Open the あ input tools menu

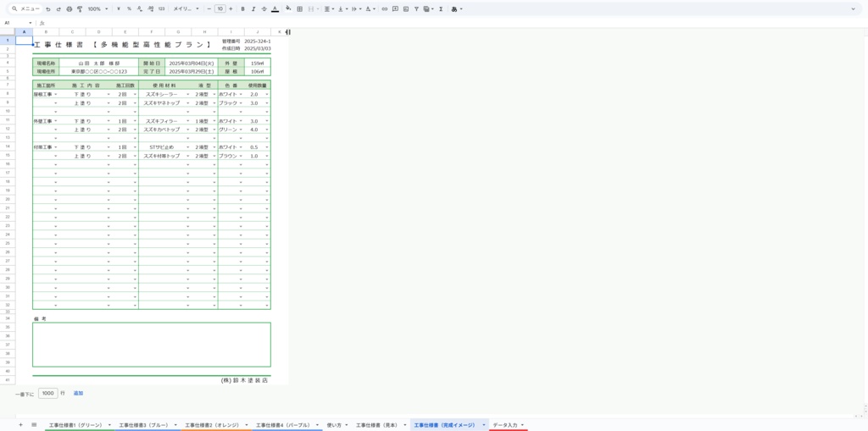pyautogui.click(x=457, y=8)
